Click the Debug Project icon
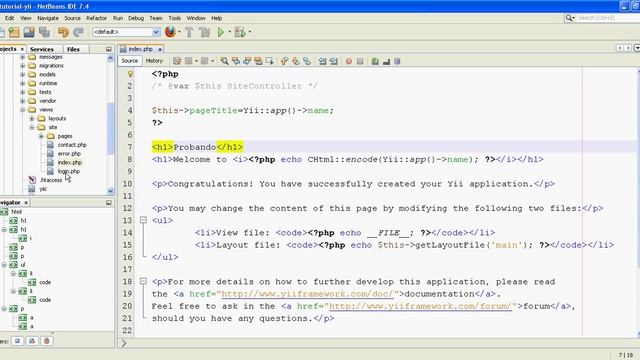The image size is (640, 360). 240,32
